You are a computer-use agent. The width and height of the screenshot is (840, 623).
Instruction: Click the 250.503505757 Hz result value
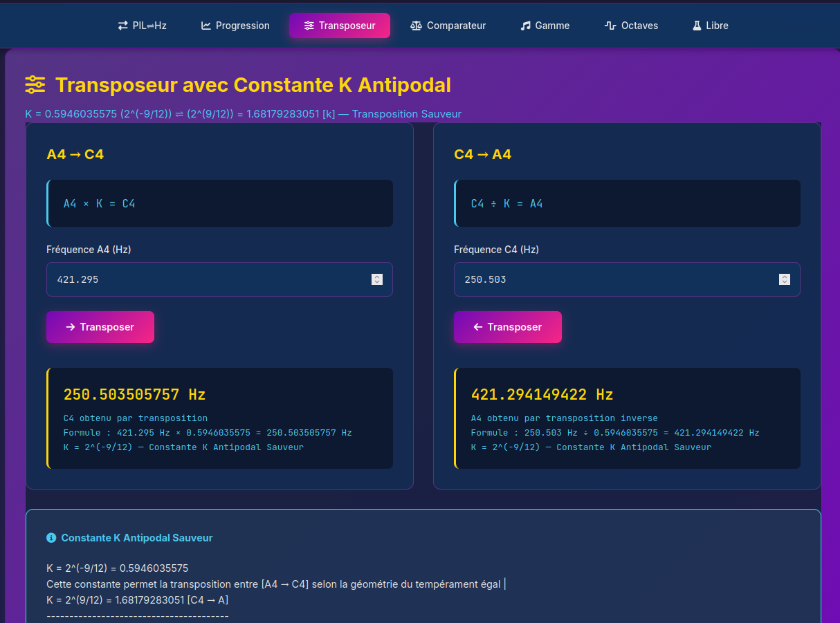click(134, 395)
